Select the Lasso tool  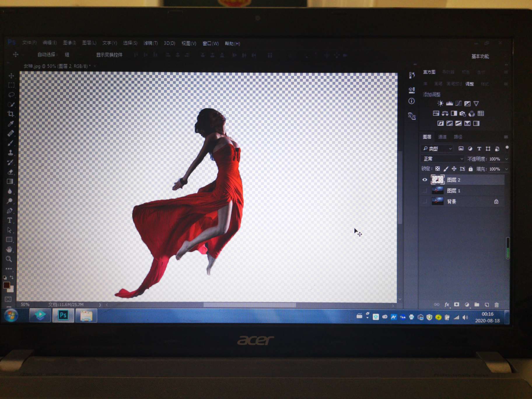[11, 95]
